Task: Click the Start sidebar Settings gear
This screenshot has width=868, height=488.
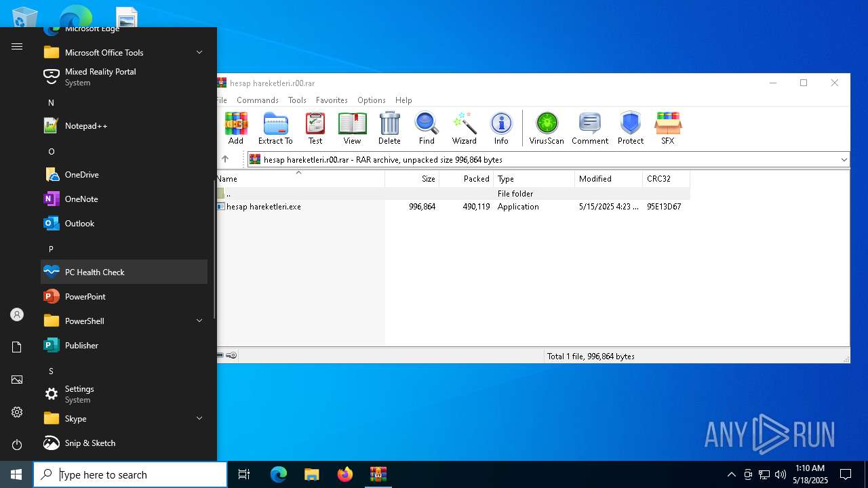Action: tap(17, 412)
